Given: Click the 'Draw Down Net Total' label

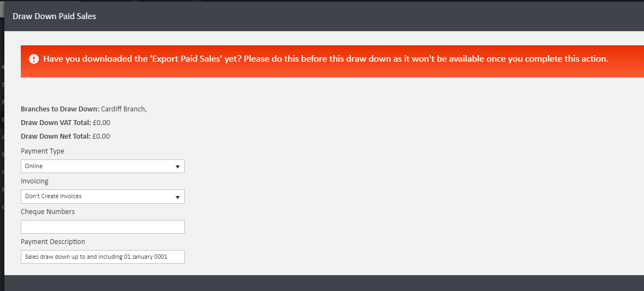Looking at the screenshot, I should coord(56,136).
